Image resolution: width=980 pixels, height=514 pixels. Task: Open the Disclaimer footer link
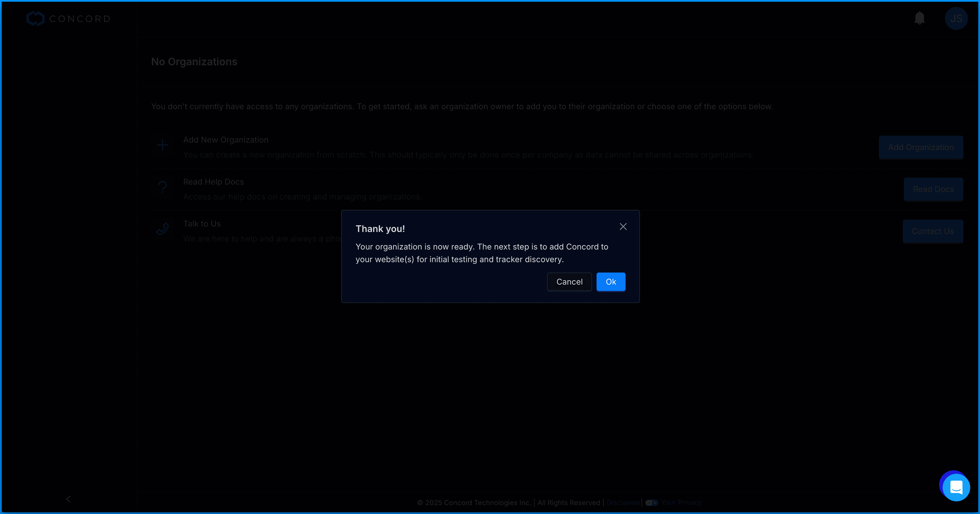click(x=623, y=503)
